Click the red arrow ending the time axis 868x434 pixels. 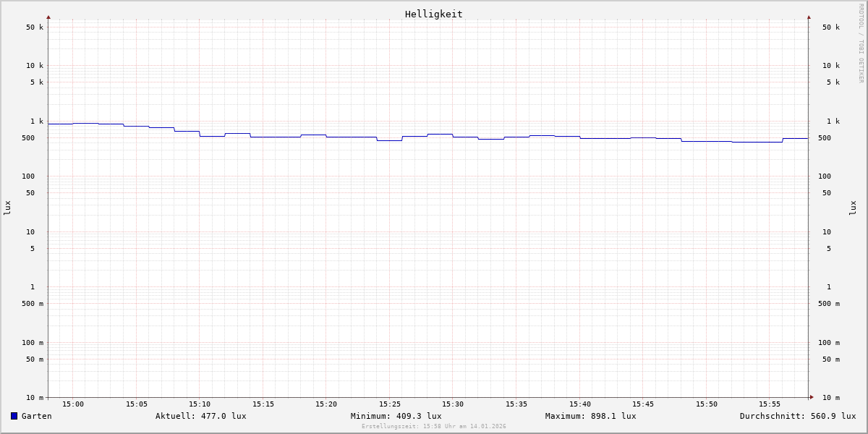(x=812, y=397)
